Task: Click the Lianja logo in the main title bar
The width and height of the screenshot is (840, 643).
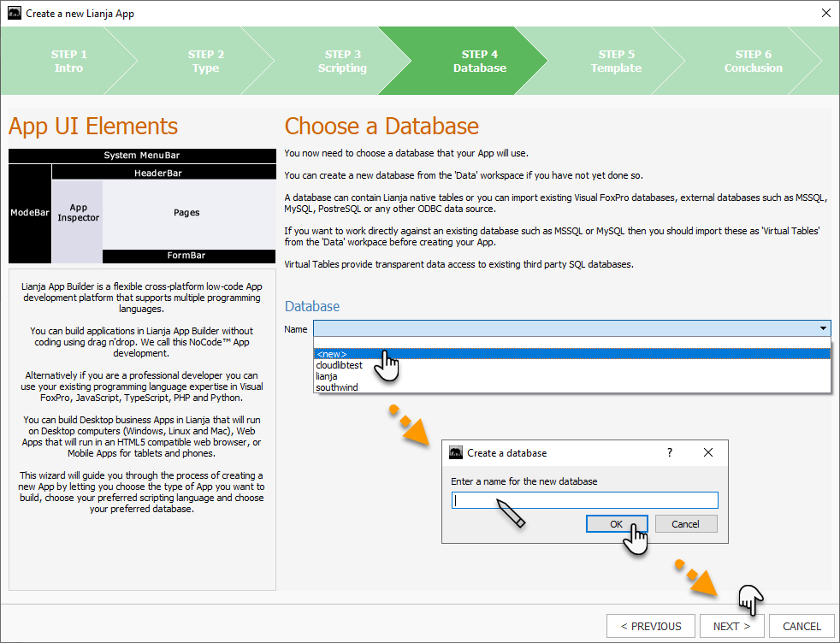Action: [15, 14]
